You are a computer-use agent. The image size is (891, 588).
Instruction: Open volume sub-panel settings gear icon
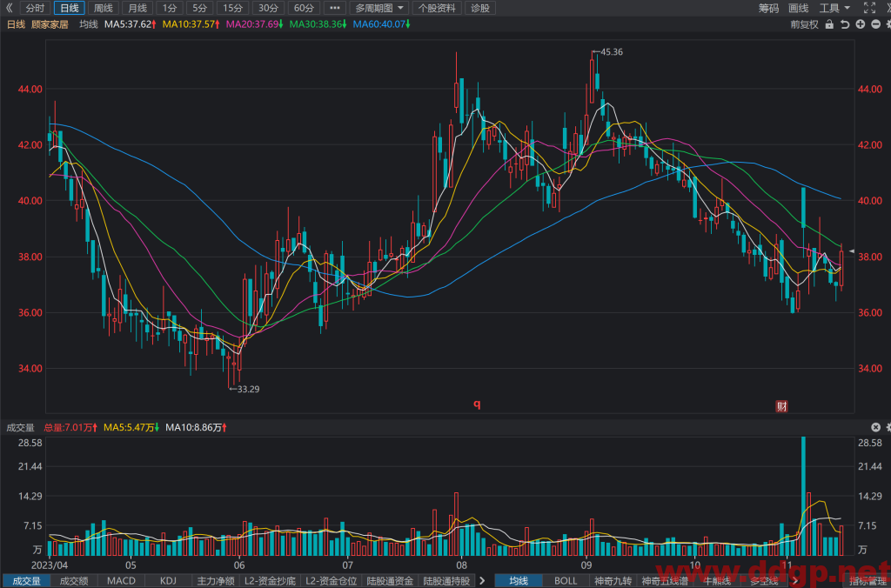[888, 427]
